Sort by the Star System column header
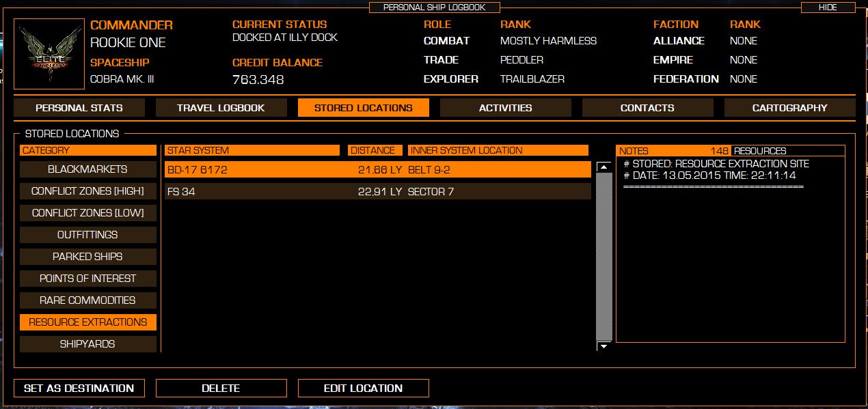 (x=252, y=150)
